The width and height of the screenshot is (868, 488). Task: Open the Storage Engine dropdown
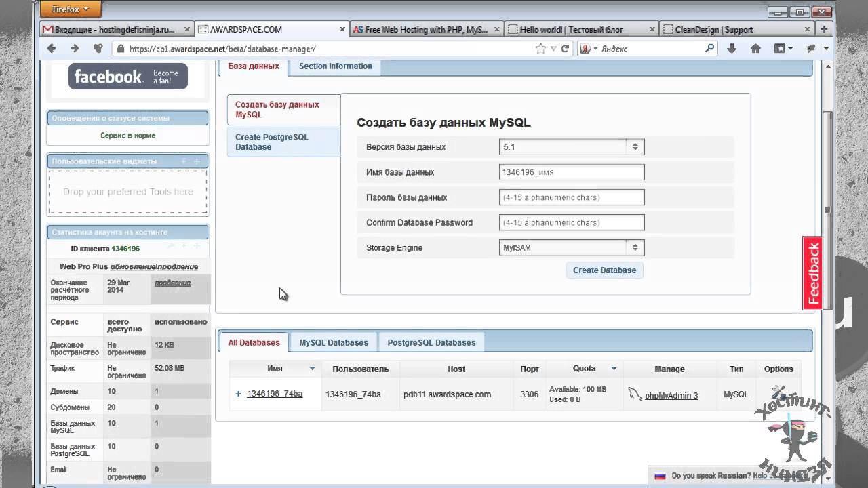coord(572,247)
